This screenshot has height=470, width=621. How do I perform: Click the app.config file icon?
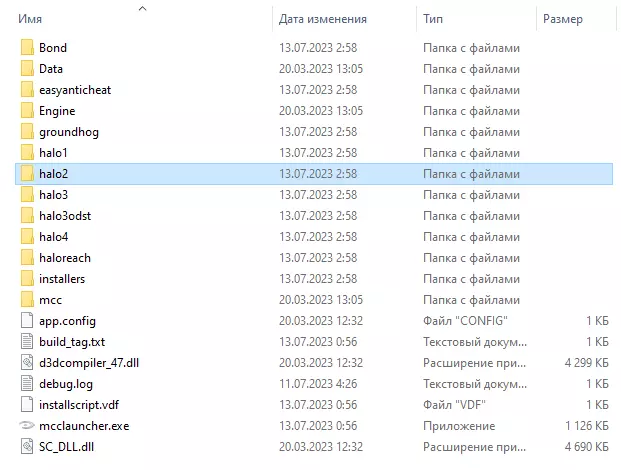27,320
